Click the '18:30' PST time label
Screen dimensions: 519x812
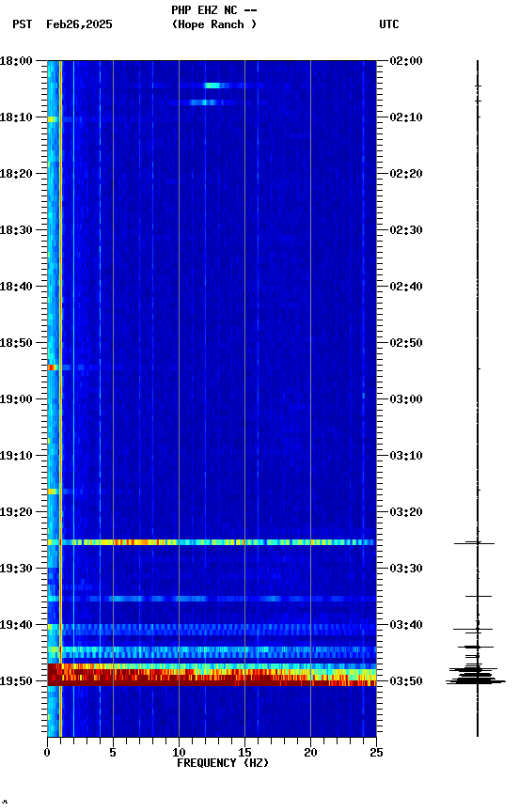pos(16,230)
